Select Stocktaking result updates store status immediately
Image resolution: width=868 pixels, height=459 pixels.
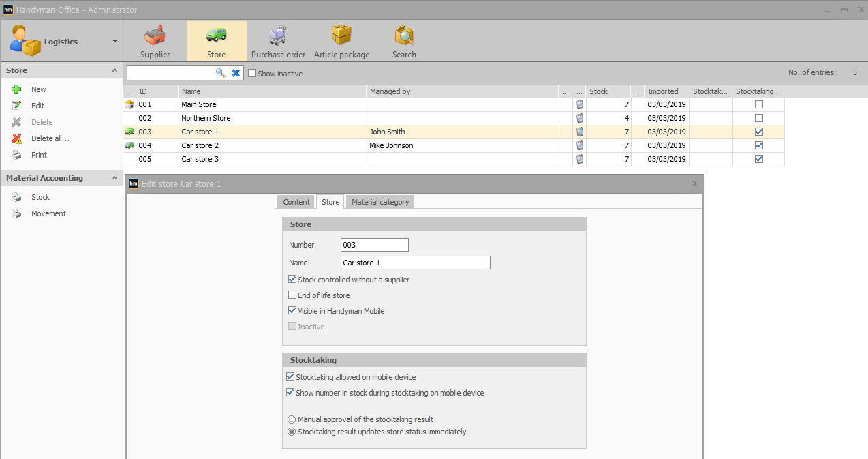pos(292,432)
